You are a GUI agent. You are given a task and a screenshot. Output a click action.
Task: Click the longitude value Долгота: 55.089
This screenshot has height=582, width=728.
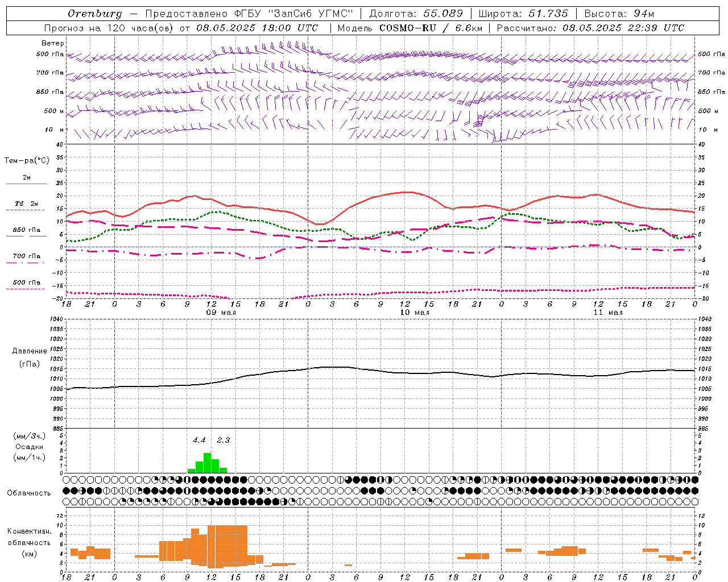(x=416, y=14)
